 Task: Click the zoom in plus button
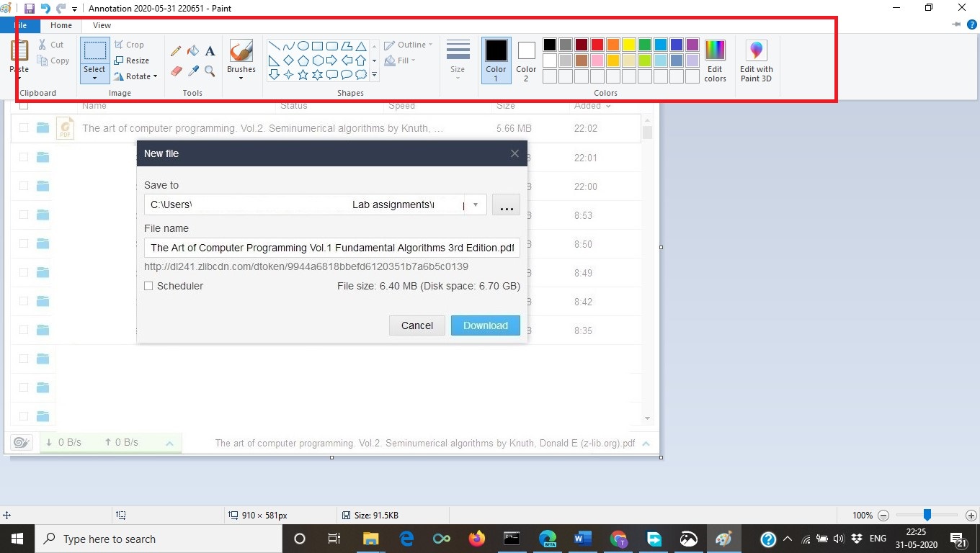[x=971, y=516]
